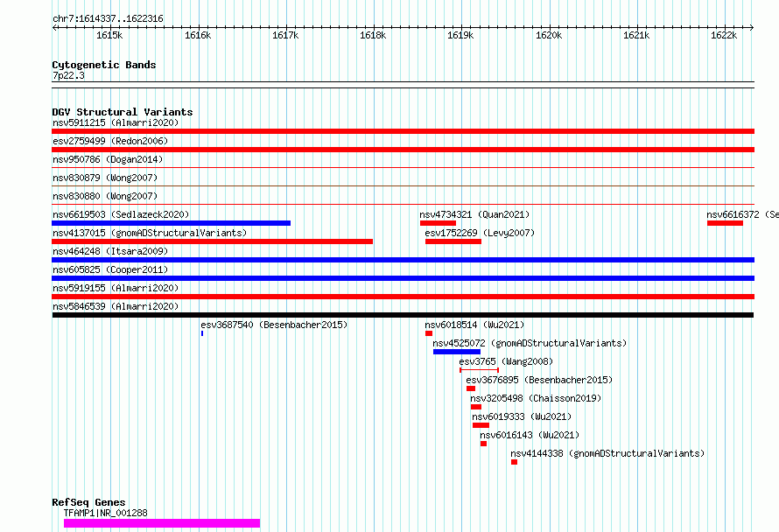Click the TFAMP1|NR_001288 gene label
Screen dimensions: 779x532
pyautogui.click(x=105, y=513)
